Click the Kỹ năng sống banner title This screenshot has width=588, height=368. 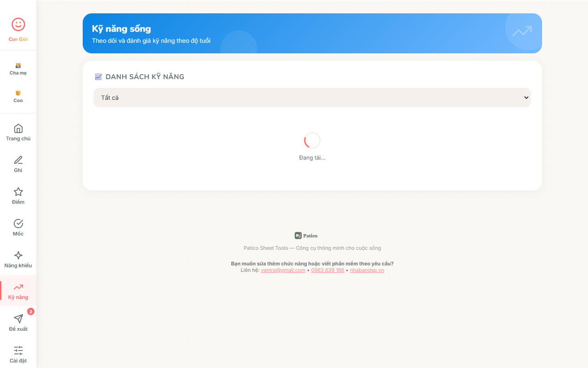pyautogui.click(x=121, y=29)
